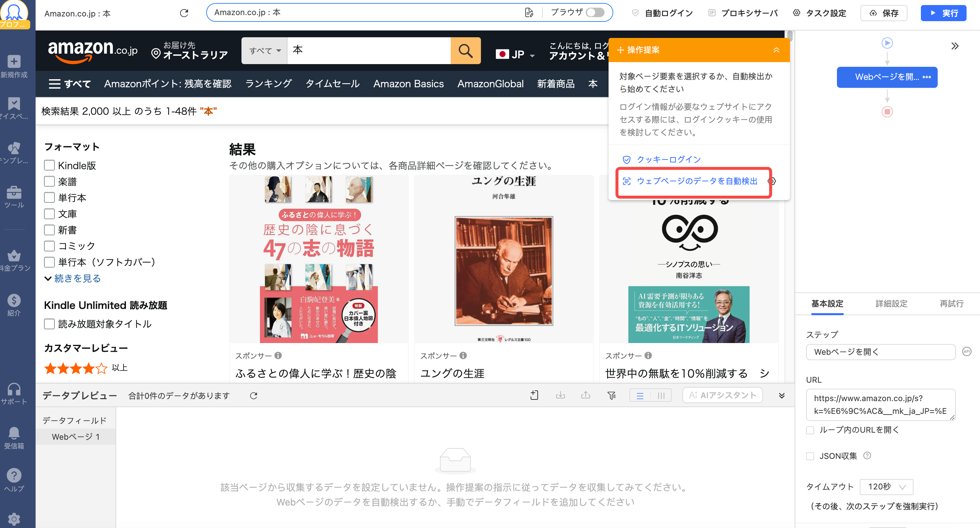Click the 新規作成 plus icon in sidebar
This screenshot has height=528, width=980.
(14, 61)
